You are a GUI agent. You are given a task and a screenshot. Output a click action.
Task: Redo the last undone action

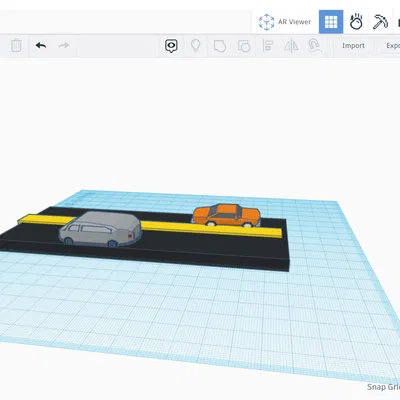pos(64,45)
